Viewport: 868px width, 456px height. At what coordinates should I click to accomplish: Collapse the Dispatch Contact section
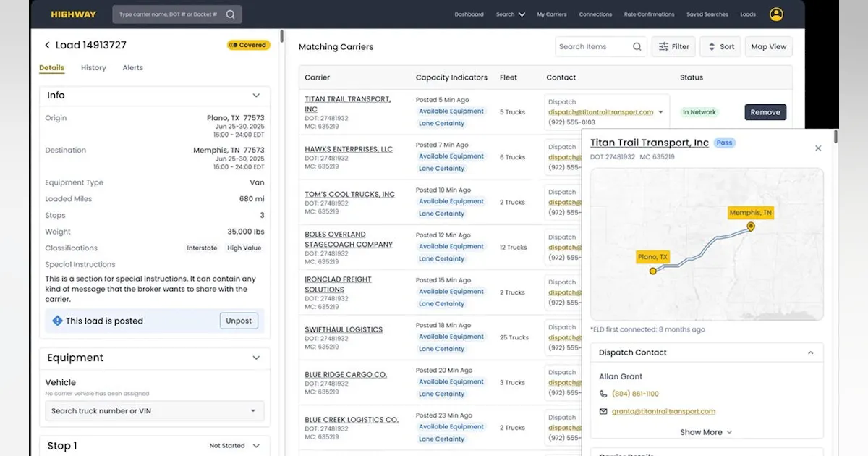click(810, 352)
